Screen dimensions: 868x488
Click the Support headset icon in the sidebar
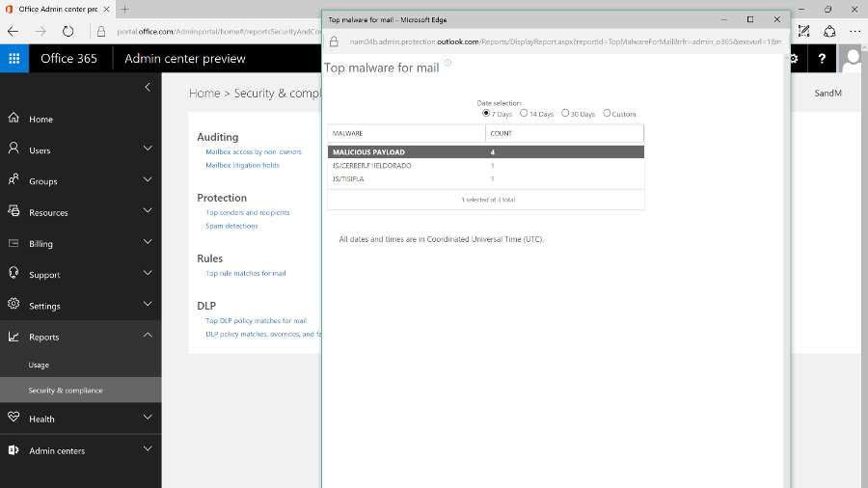point(14,273)
